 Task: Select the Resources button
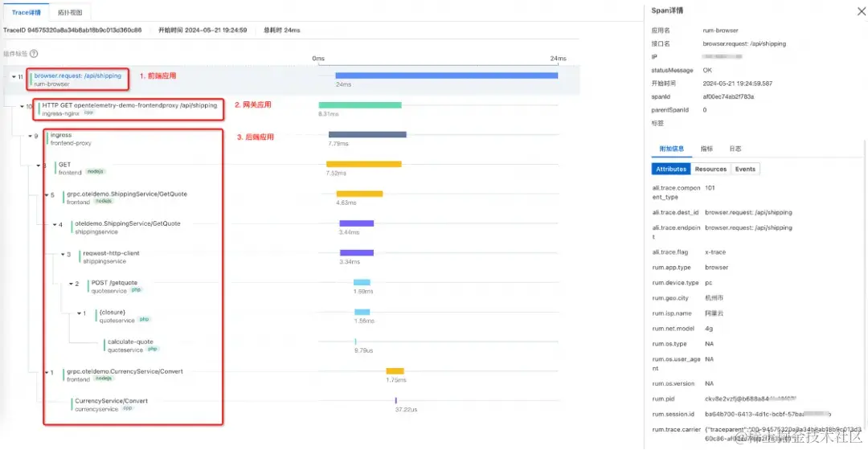pos(710,170)
